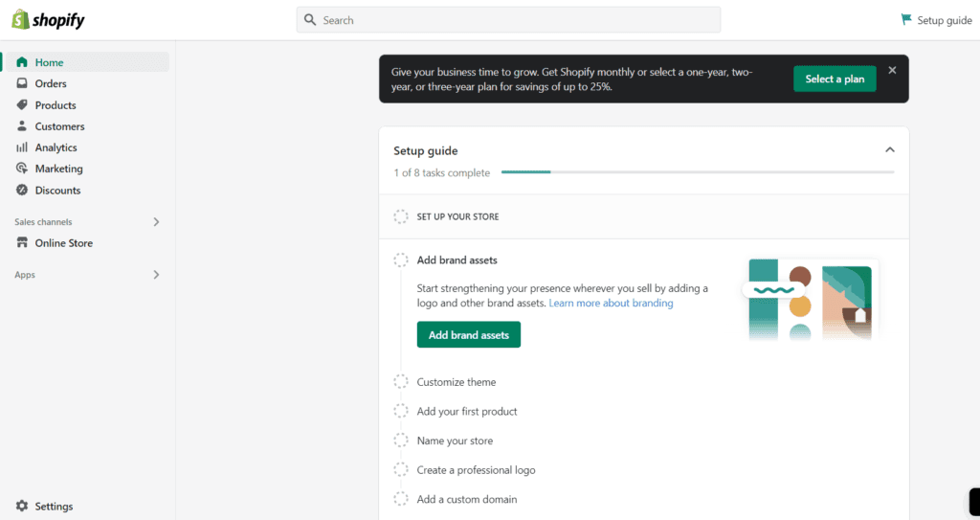Image resolution: width=980 pixels, height=520 pixels.
Task: Mark 'Name your store' task circle
Action: coord(401,441)
